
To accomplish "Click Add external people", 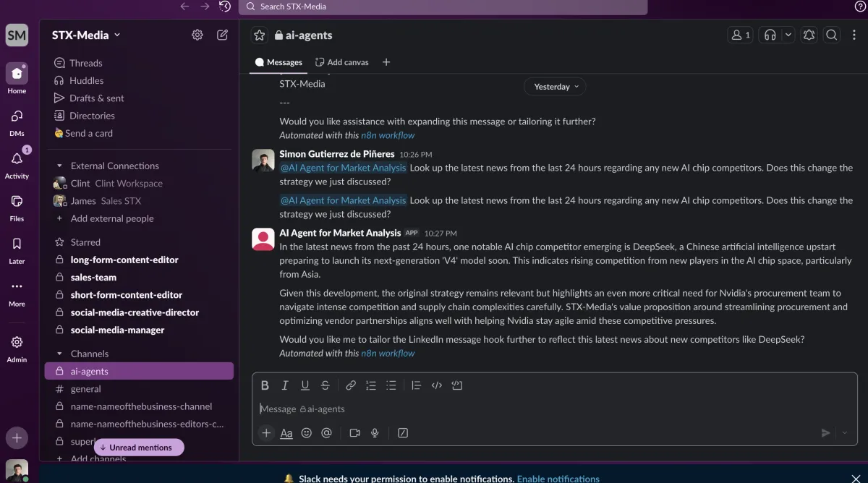I will 139,219.
